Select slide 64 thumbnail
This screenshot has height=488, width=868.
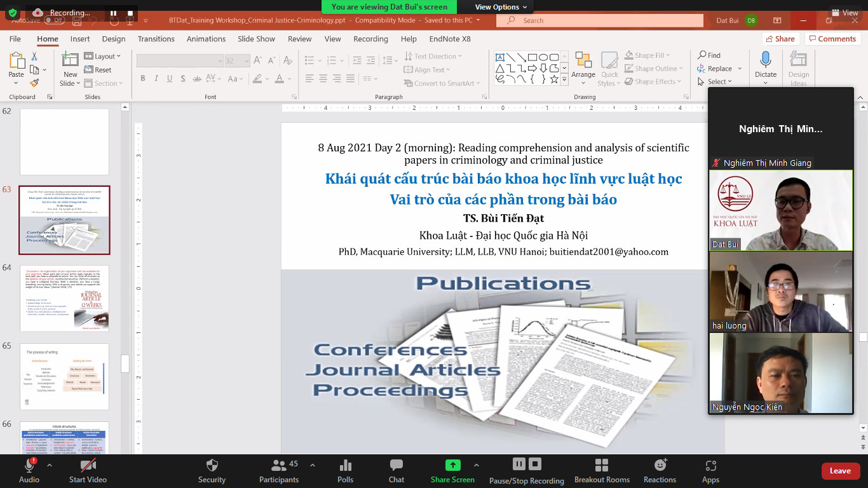[64, 298]
